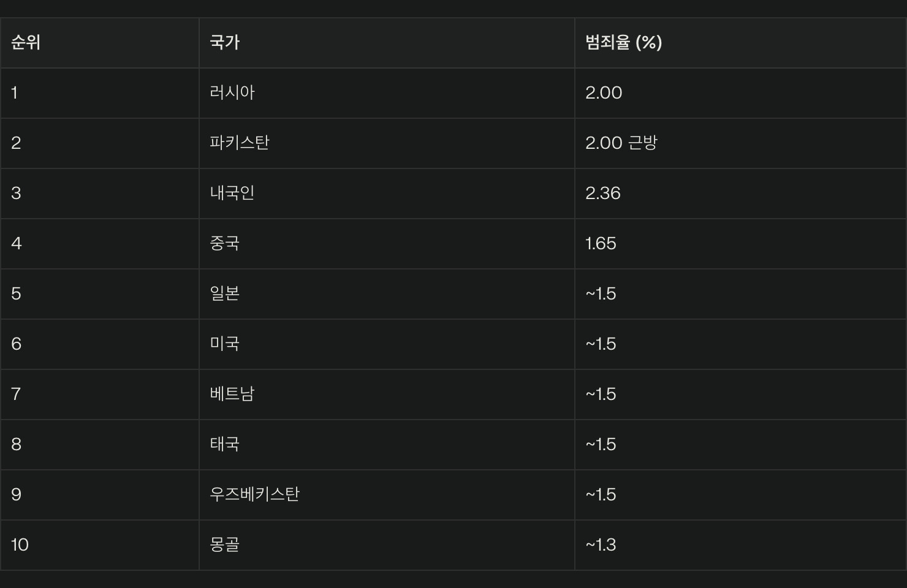Select the 2.00 근방 rate cell
Screen dimensions: 907x588
coord(740,143)
